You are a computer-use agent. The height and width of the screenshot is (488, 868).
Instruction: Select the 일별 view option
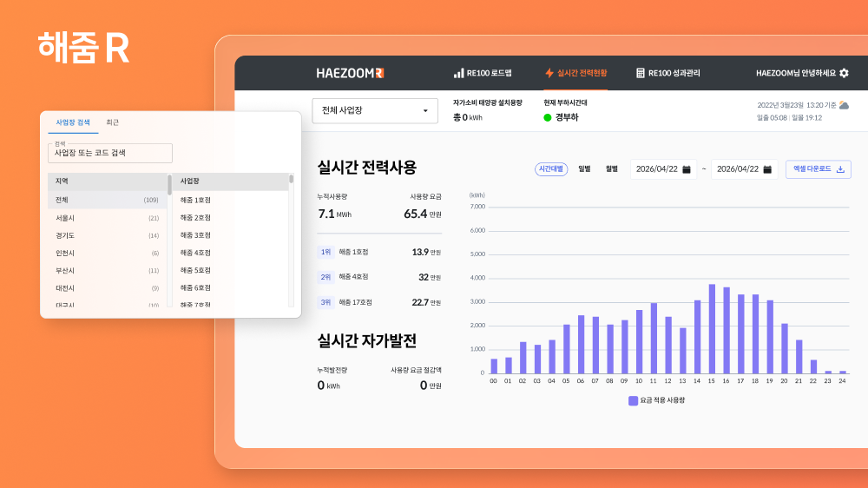point(584,169)
